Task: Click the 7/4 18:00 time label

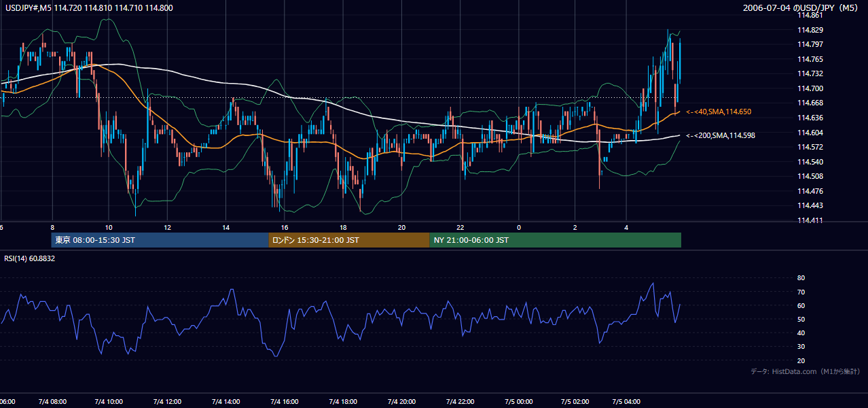Action: pos(343,402)
